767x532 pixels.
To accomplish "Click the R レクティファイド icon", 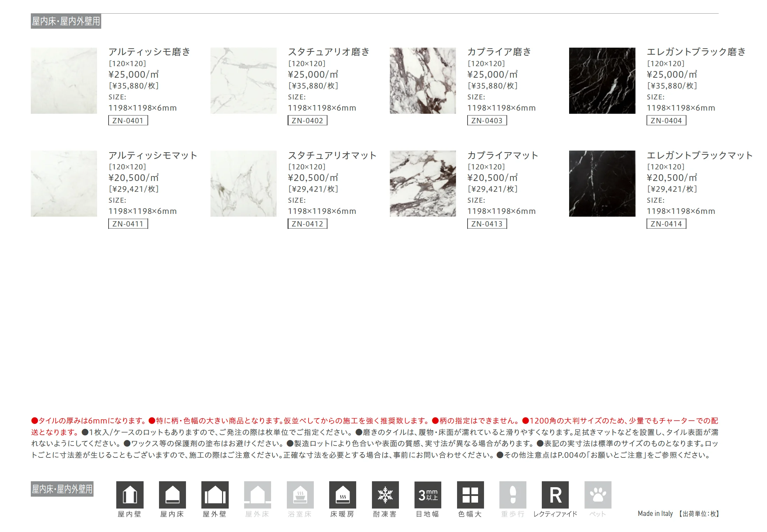I will pyautogui.click(x=555, y=495).
